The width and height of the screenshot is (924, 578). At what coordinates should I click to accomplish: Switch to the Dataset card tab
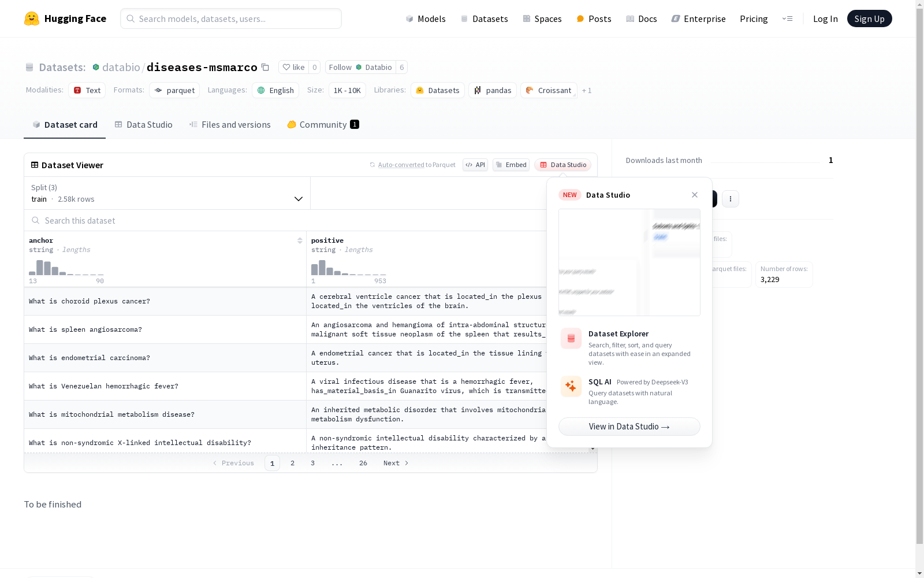point(65,125)
